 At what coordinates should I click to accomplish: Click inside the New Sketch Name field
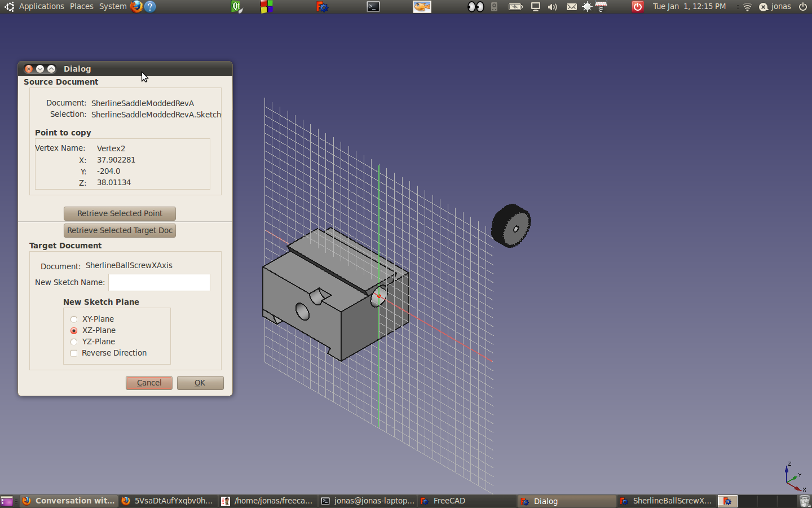coord(159,282)
